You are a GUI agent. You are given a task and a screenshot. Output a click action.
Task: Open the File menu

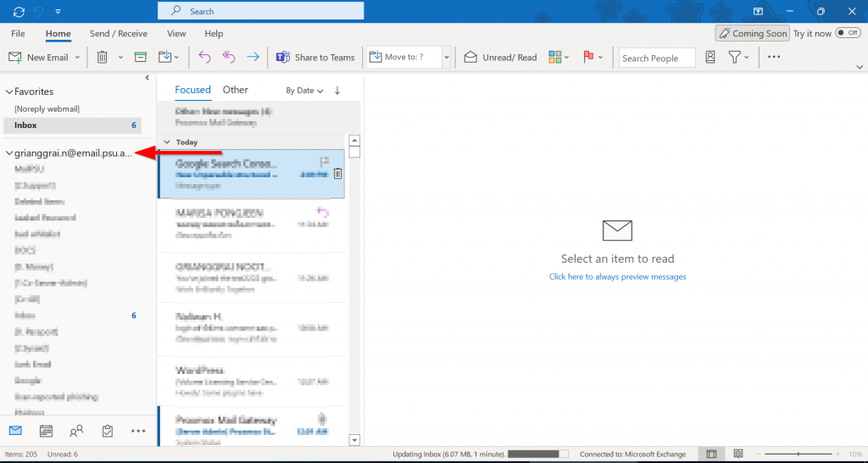(x=18, y=33)
